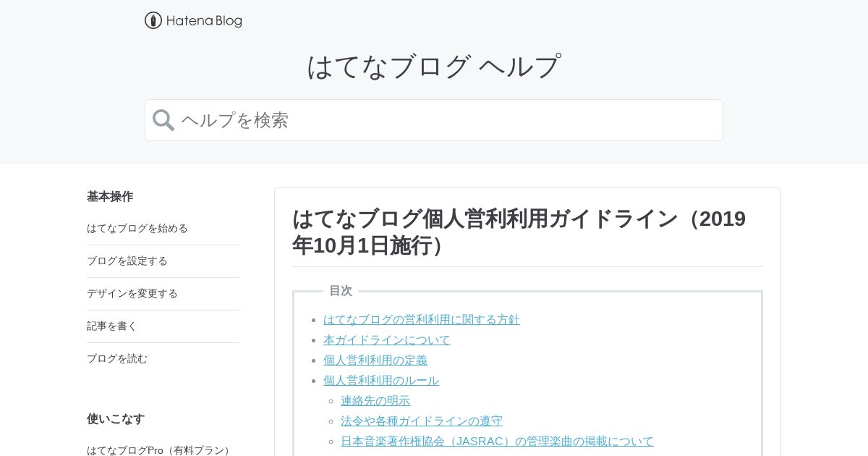Jump to 本ガイドラインについて section
868x456 pixels.
387,339
